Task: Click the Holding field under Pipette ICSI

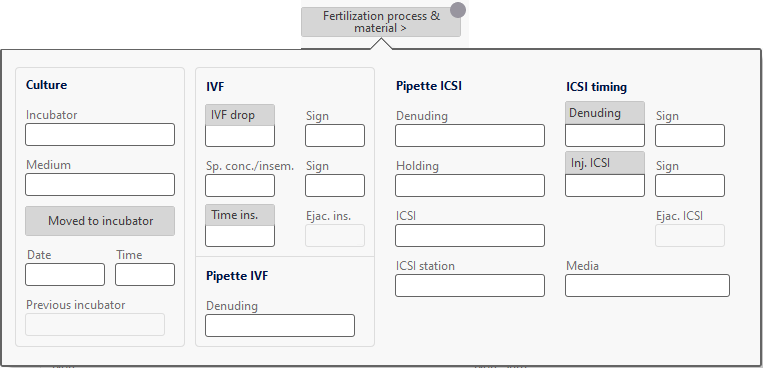Action: (470, 185)
